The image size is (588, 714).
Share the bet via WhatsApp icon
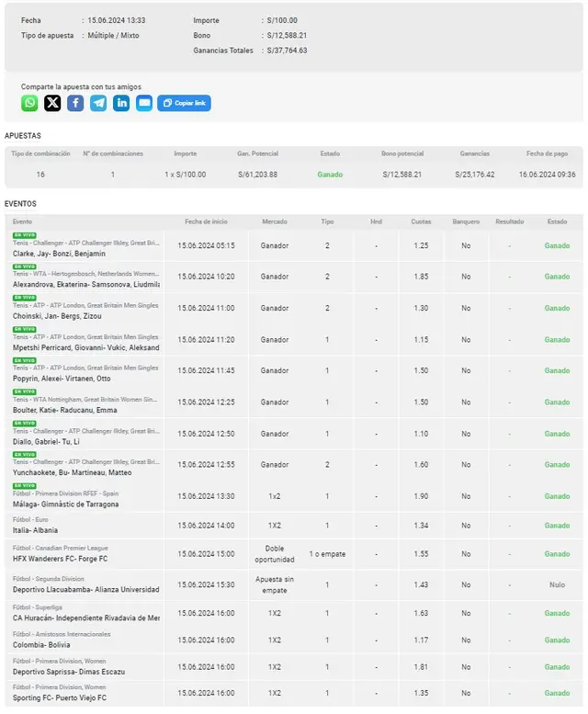(30, 103)
